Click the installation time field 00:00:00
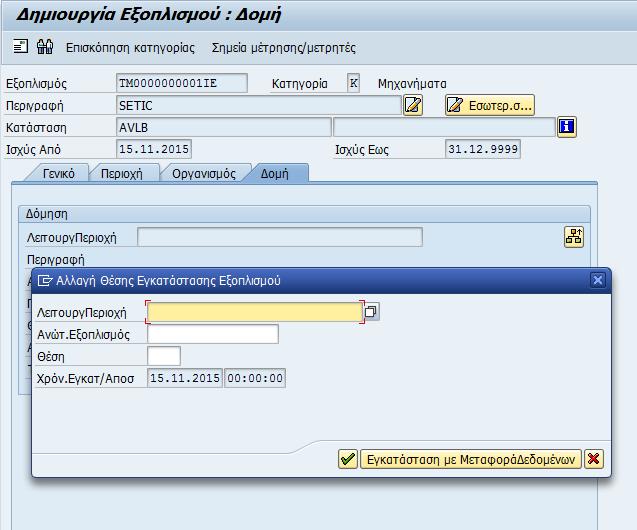The width and height of the screenshot is (637, 530). 255,378
